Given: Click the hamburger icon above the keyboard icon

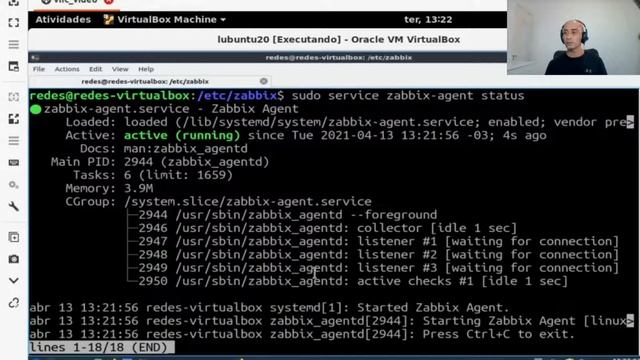Looking at the screenshot, I should click(x=13, y=141).
